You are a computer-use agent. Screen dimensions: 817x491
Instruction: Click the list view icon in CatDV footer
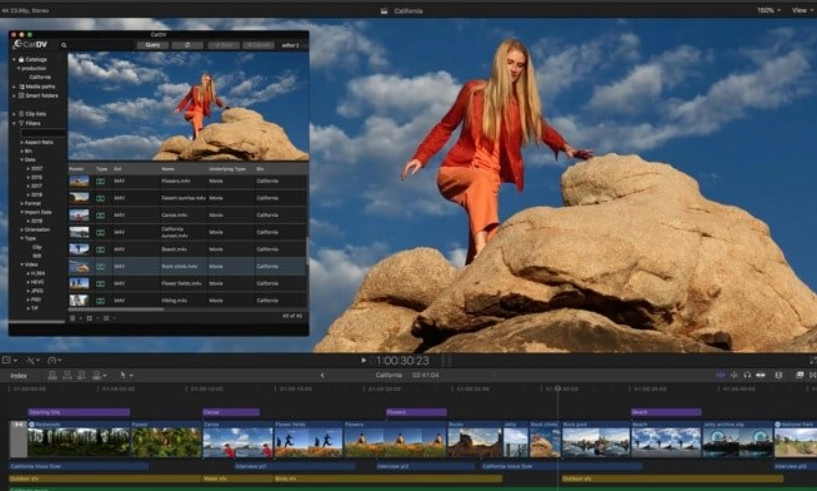72,318
